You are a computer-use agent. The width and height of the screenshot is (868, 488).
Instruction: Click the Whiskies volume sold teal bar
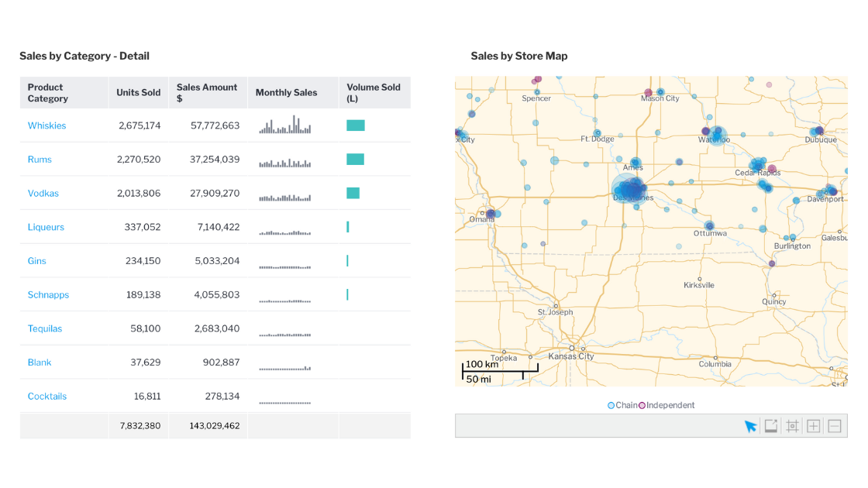pyautogui.click(x=356, y=125)
